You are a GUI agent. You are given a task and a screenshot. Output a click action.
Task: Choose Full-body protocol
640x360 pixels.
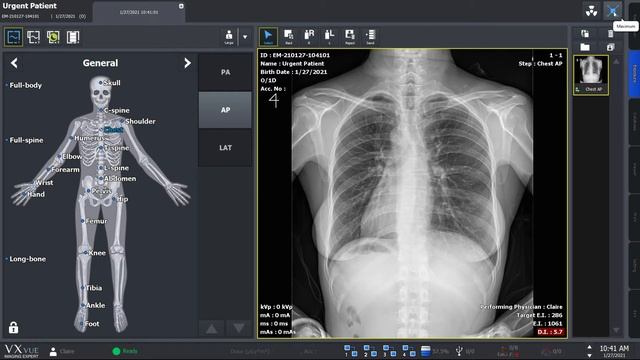[24, 85]
